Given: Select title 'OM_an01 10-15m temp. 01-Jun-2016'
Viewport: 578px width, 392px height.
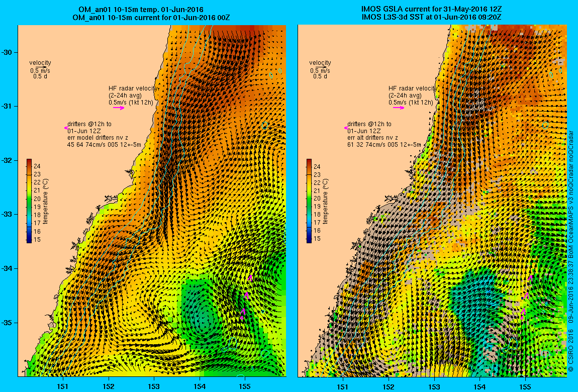Looking at the screenshot, I should click(141, 10).
